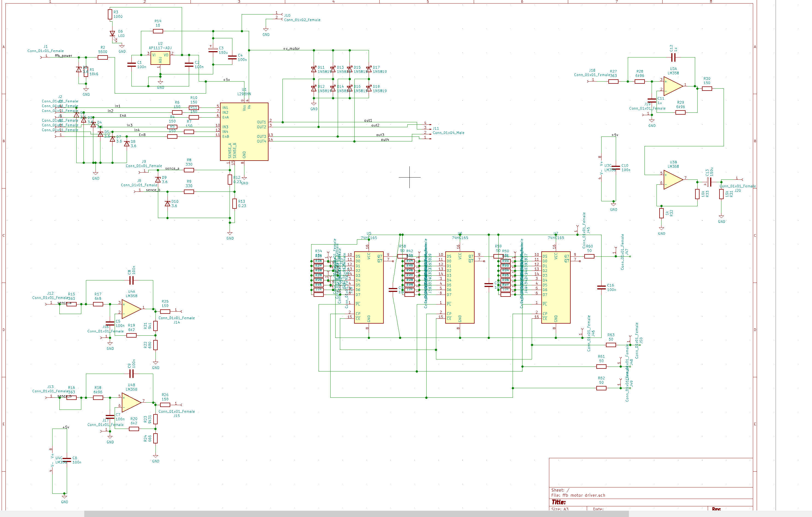Click the LED symbol D6
The image size is (812, 517).
[112, 34]
